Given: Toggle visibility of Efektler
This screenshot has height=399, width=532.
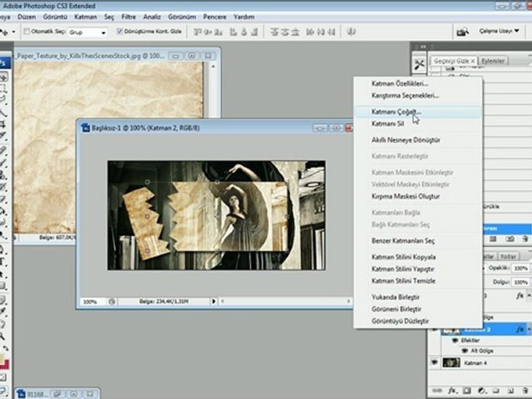Looking at the screenshot, I should tap(456, 340).
